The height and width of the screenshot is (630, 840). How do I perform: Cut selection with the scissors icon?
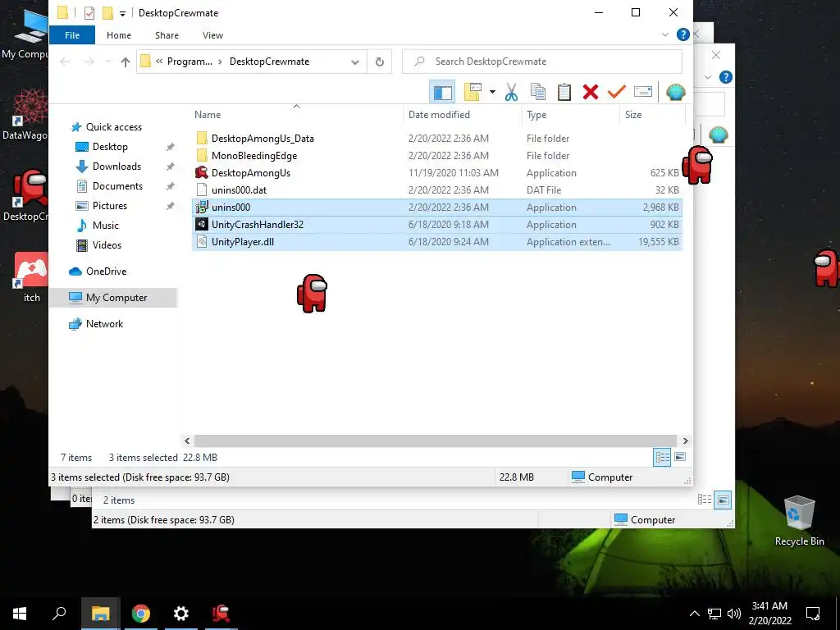click(512, 92)
